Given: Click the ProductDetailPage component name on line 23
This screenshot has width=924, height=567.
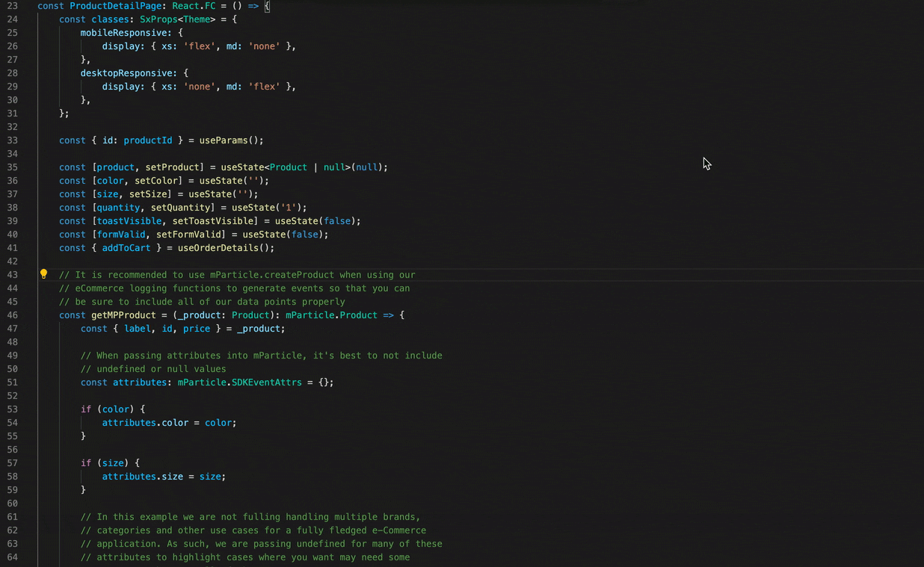Looking at the screenshot, I should point(115,6).
